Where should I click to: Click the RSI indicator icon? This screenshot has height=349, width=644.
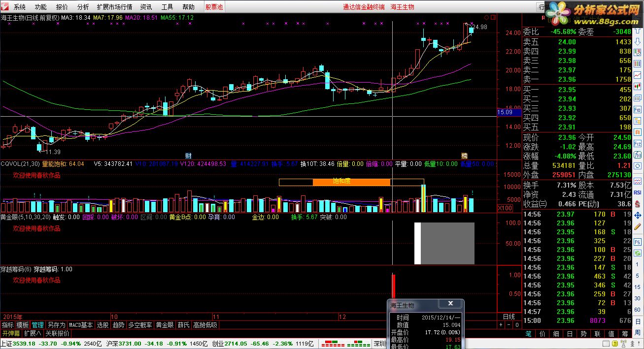[637, 192]
